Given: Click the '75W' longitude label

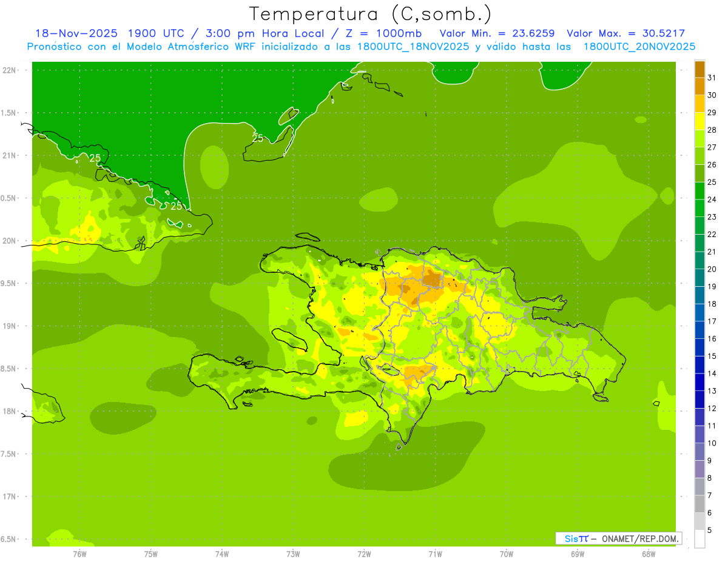Looking at the screenshot, I should pos(151,554).
